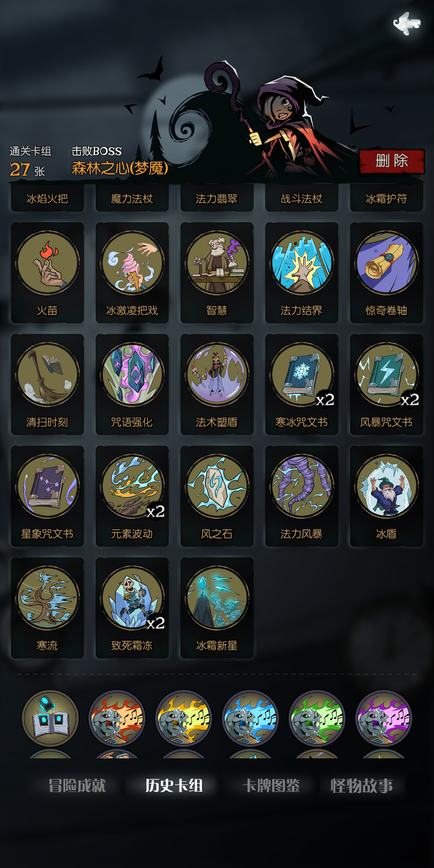This screenshot has width=434, height=868.
Task: Open the 冰激凌把戏 ice cream card
Action: [132, 273]
